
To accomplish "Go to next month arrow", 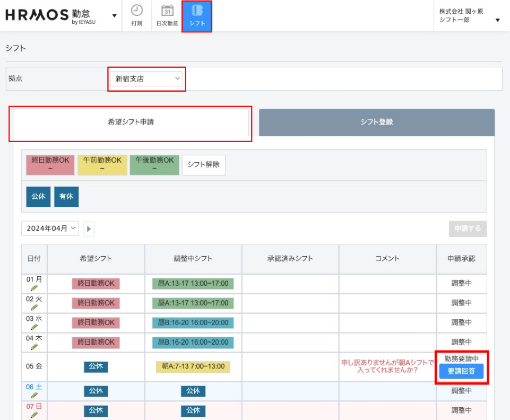I will (x=89, y=229).
